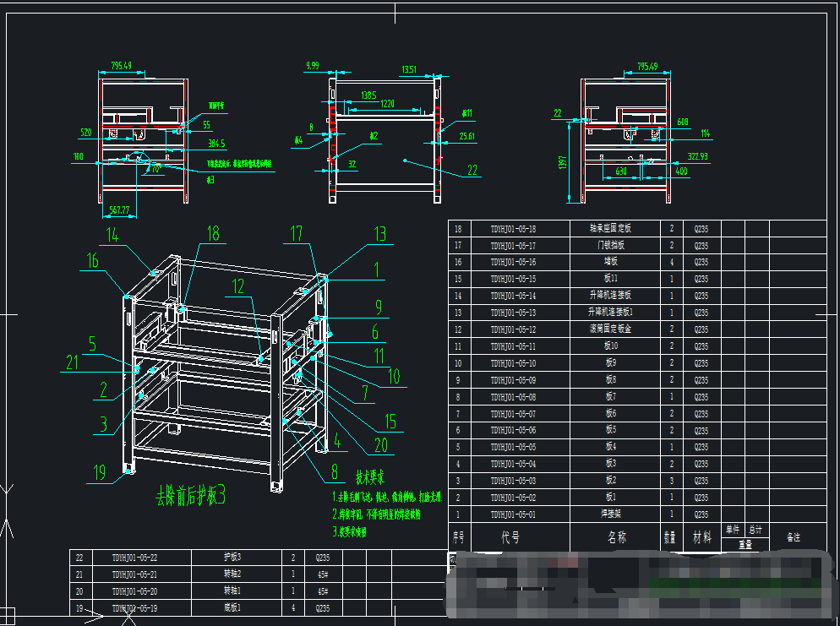
Task: Click the 名称 column header
Action: click(617, 537)
